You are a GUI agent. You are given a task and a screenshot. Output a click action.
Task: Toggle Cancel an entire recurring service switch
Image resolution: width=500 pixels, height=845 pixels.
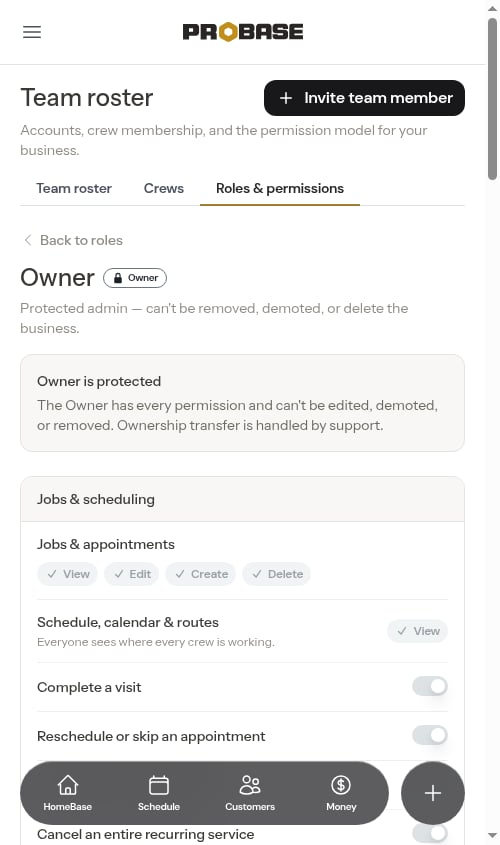pos(430,833)
